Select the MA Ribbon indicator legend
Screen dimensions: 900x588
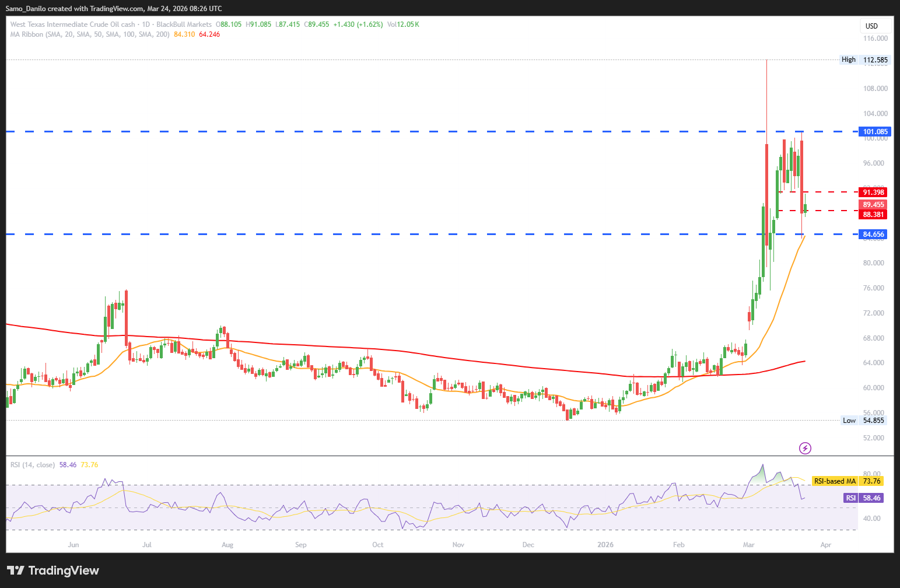[x=90, y=34]
